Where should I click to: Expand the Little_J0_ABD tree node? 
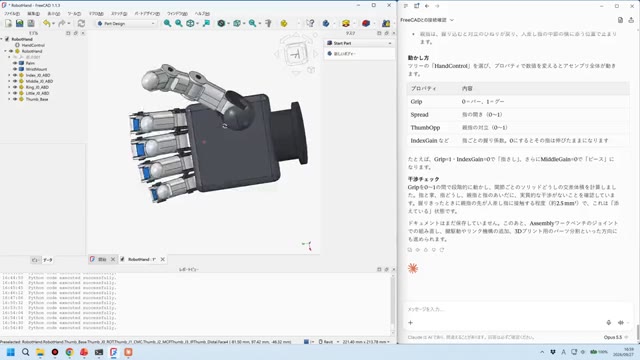[x=9, y=93]
